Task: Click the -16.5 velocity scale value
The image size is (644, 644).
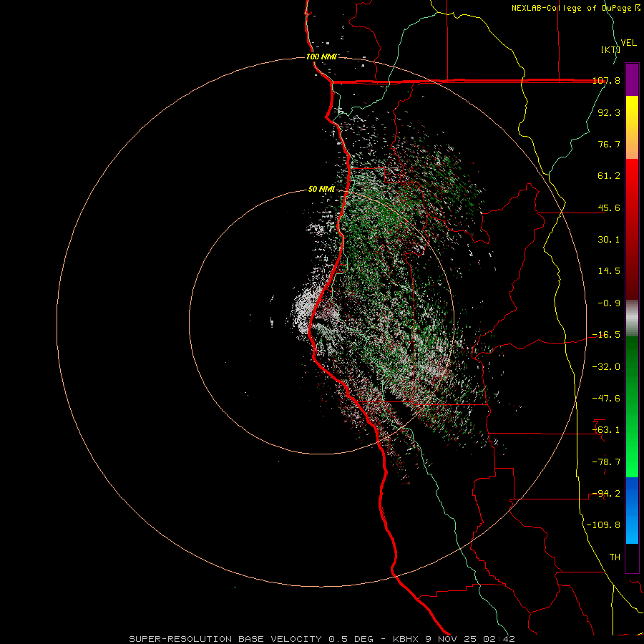Action: (606, 335)
